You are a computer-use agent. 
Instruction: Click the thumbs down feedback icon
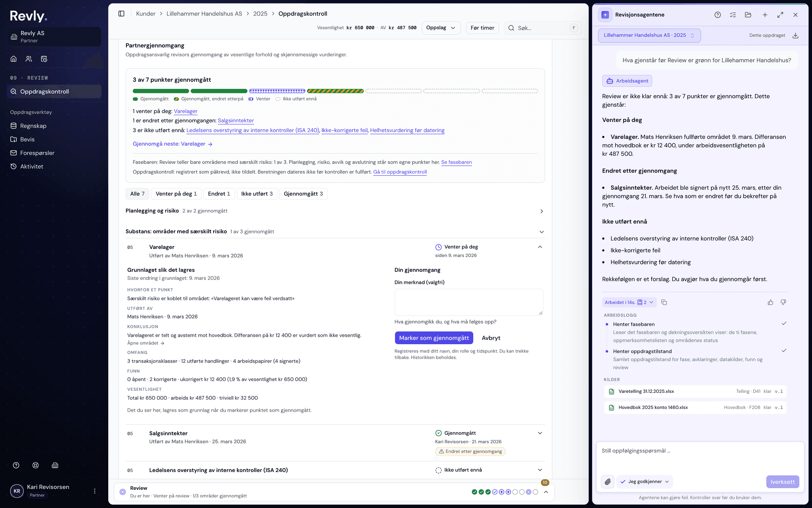(783, 302)
